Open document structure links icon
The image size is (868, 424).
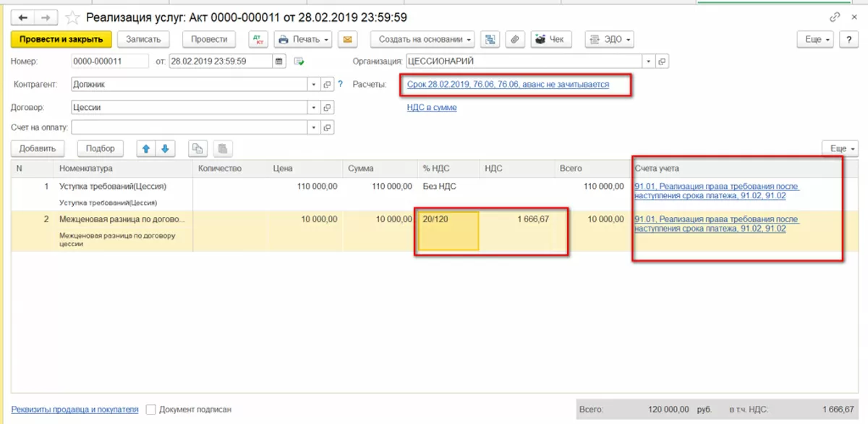(489, 39)
